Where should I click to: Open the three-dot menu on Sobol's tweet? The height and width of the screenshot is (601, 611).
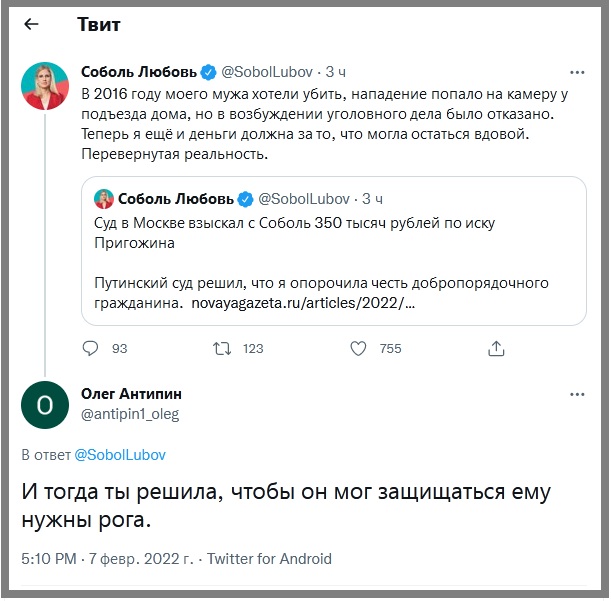(x=577, y=73)
